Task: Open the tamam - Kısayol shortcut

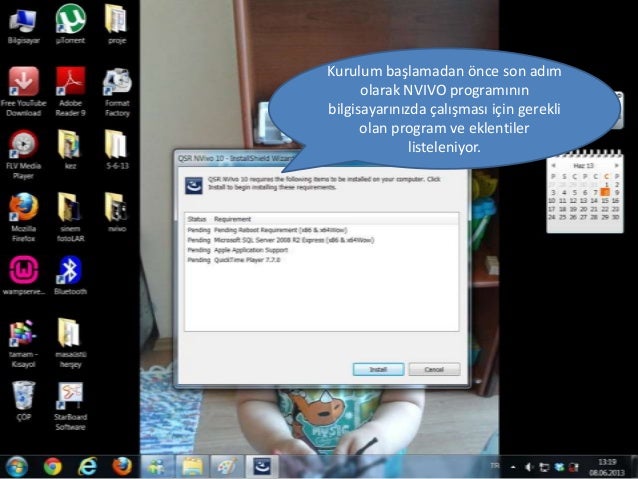Action: point(23,344)
